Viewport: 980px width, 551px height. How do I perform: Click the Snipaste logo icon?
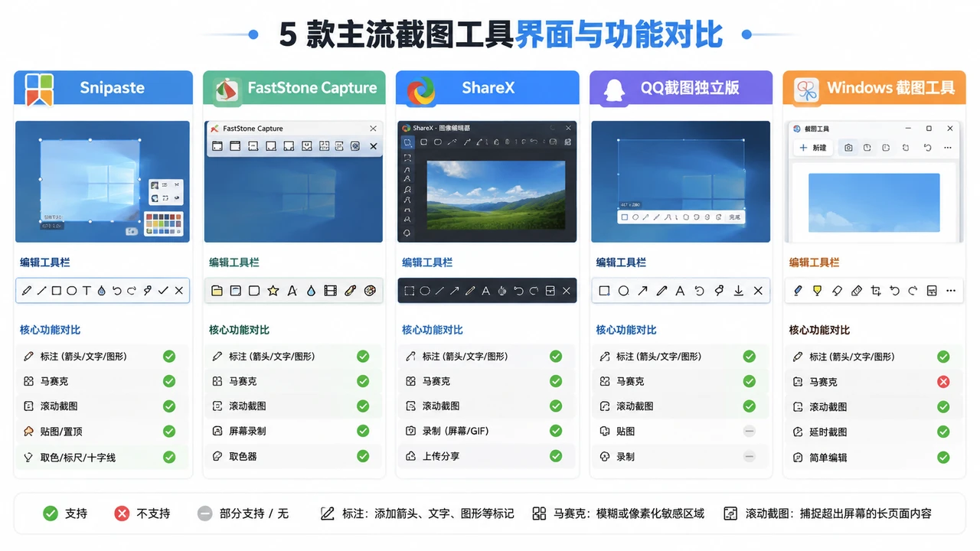[39, 89]
